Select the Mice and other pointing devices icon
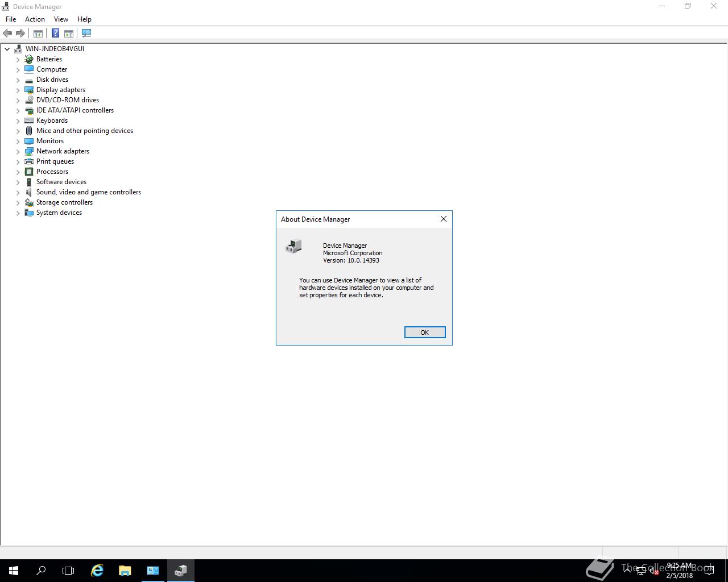Image resolution: width=728 pixels, height=582 pixels. [x=29, y=131]
